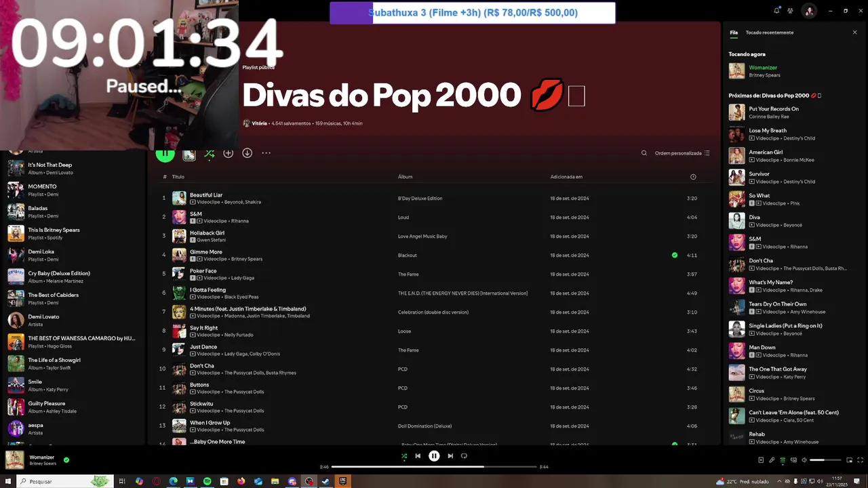Screen dimensions: 868x488
Task: Switch to the Tocado recentemente tab
Action: point(770,33)
